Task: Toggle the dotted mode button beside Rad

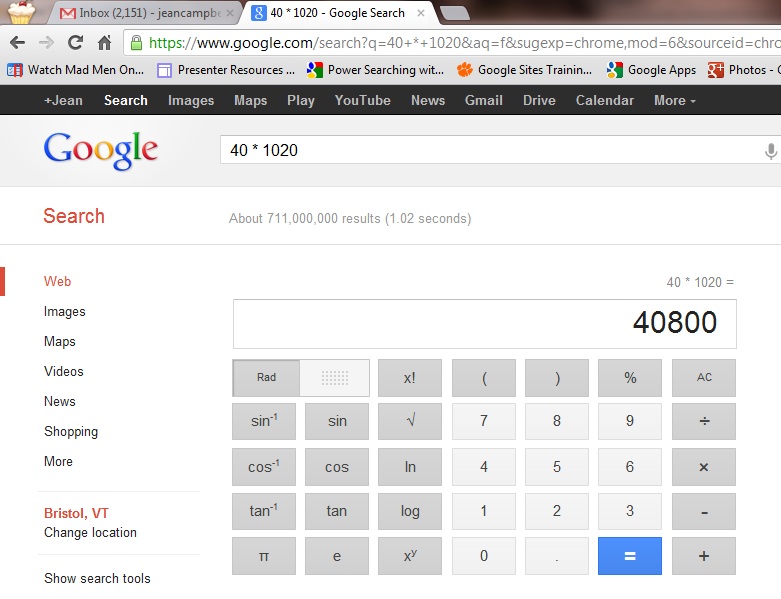Action: (x=335, y=377)
